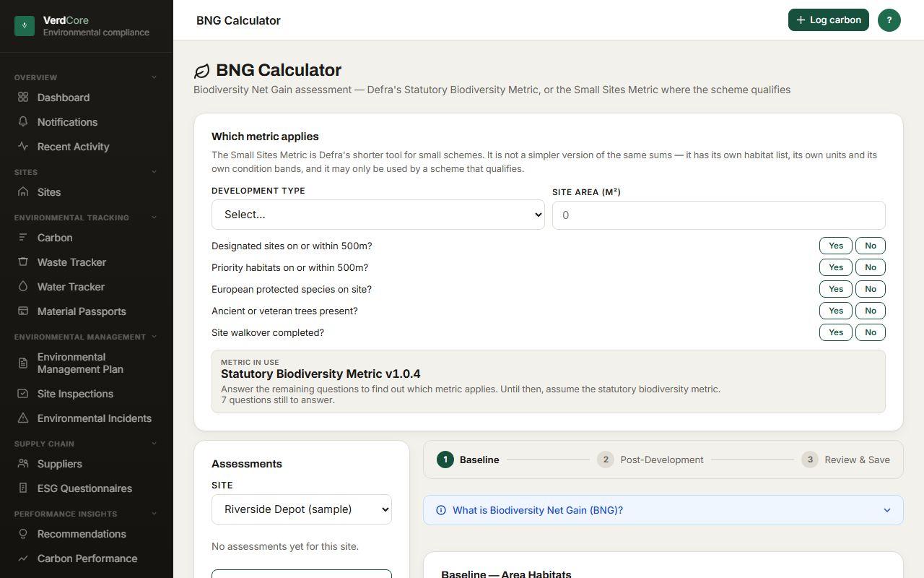Click the Suppliers people icon
The width and height of the screenshot is (924, 578).
[23, 464]
